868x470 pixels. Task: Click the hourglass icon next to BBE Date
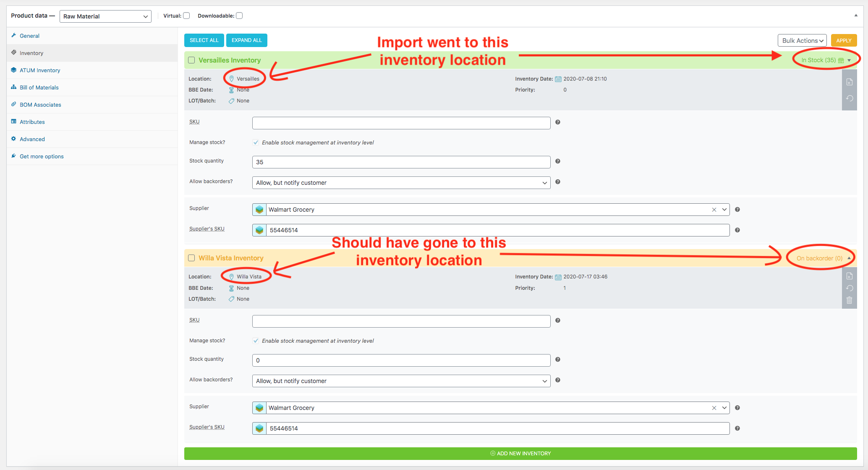point(231,89)
